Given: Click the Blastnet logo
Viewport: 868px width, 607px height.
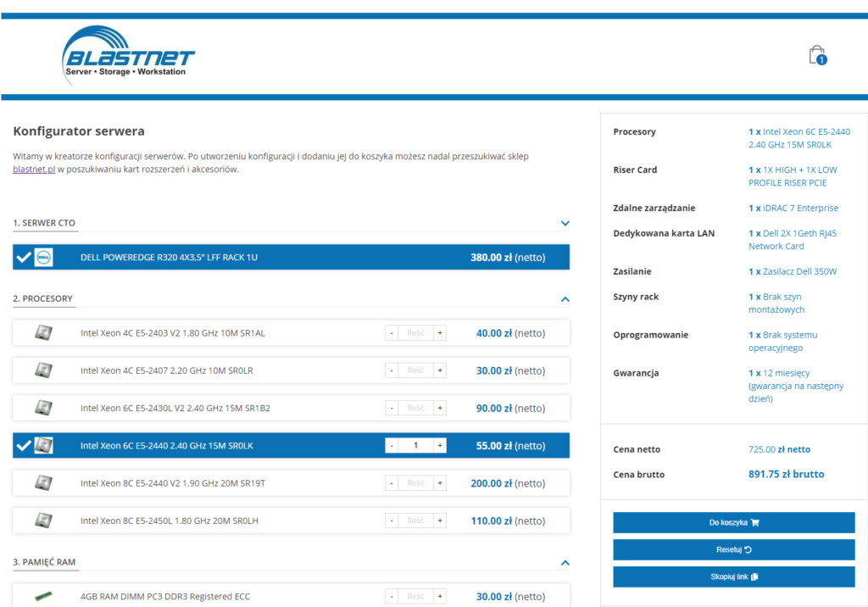Looking at the screenshot, I should click(x=128, y=54).
